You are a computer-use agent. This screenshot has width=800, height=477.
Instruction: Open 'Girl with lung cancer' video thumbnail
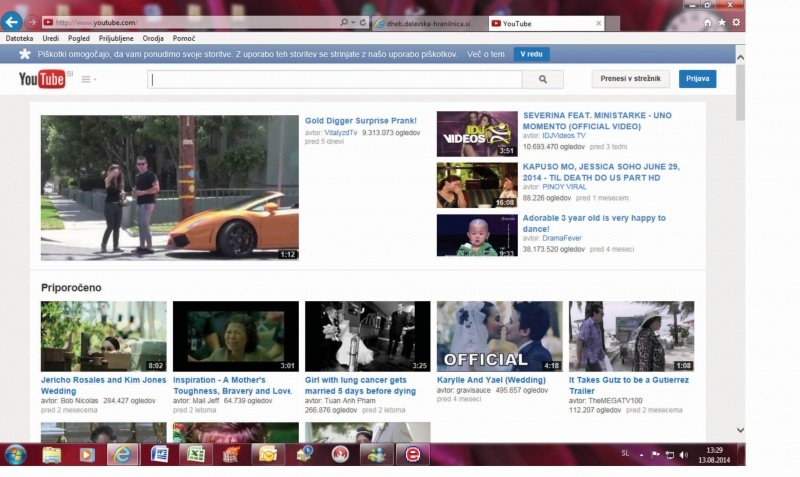[367, 336]
